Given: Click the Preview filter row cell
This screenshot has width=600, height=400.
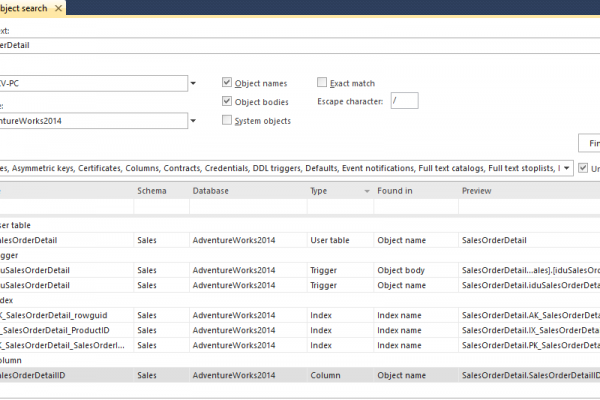Looking at the screenshot, I should pyautogui.click(x=529, y=207).
